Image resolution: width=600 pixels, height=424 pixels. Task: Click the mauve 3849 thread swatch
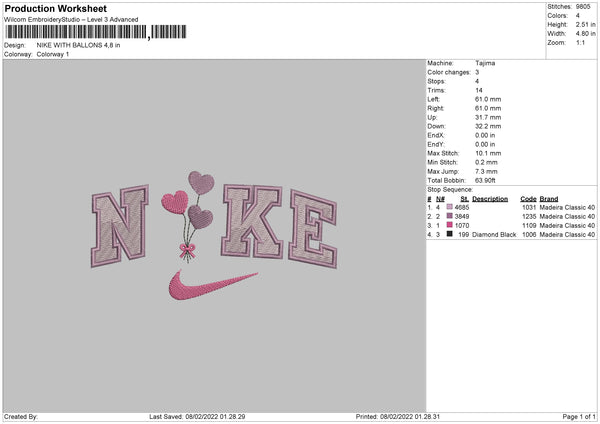[x=450, y=216]
